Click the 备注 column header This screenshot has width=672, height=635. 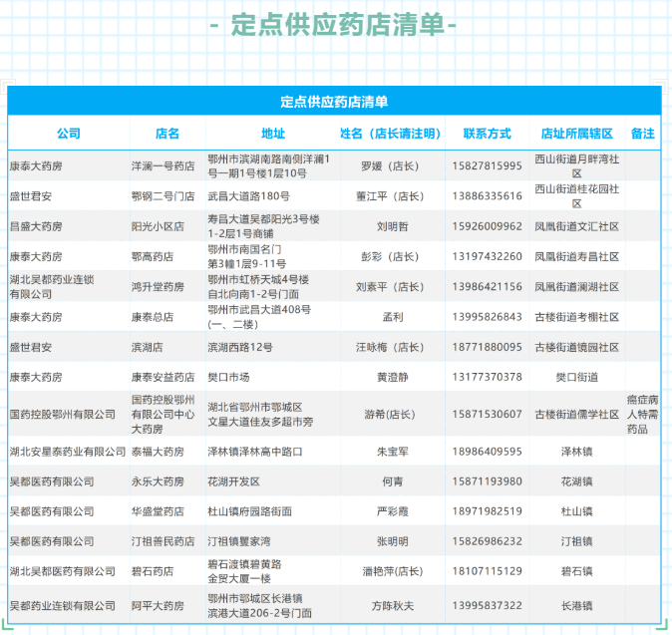[x=643, y=134]
